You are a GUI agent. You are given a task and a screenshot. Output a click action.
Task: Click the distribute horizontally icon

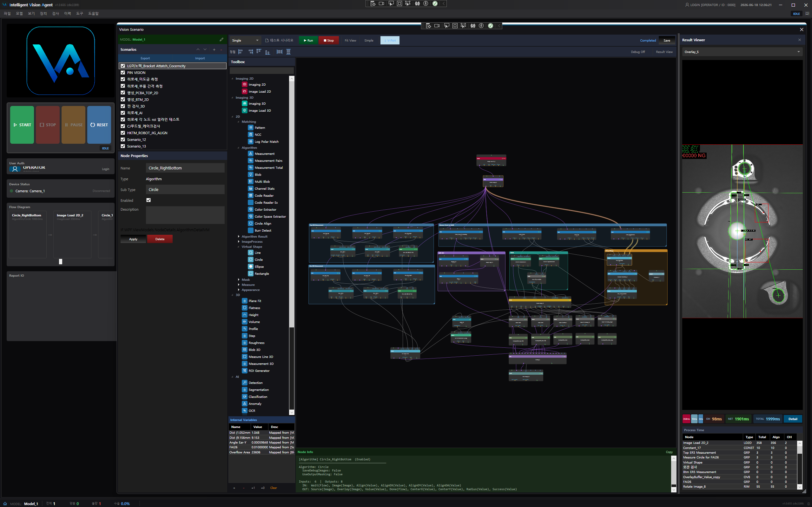click(279, 52)
